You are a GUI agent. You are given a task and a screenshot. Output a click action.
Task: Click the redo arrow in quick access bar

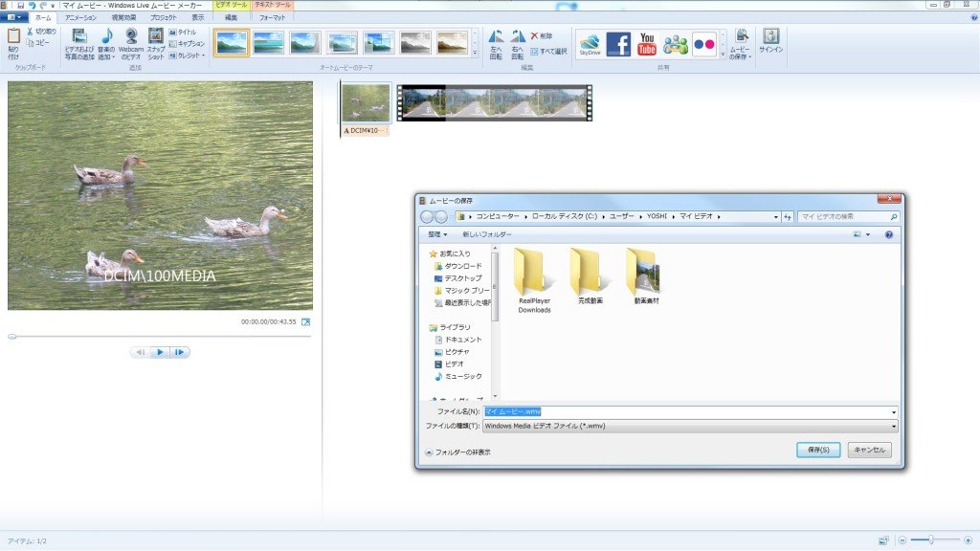click(42, 5)
